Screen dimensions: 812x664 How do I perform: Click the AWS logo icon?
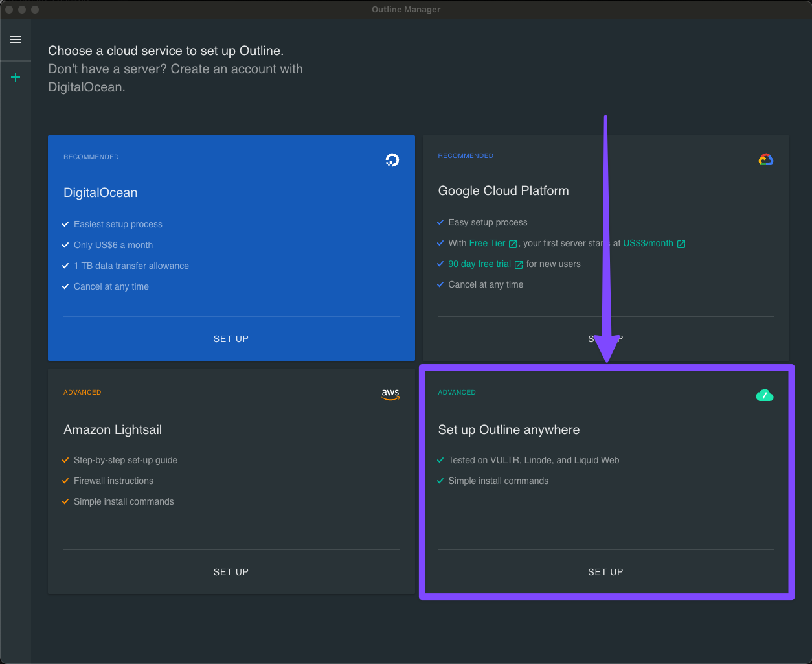(390, 395)
